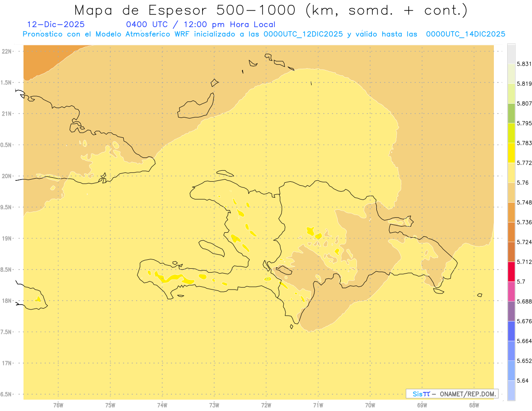Click the 71W longitude axis label

(318, 405)
